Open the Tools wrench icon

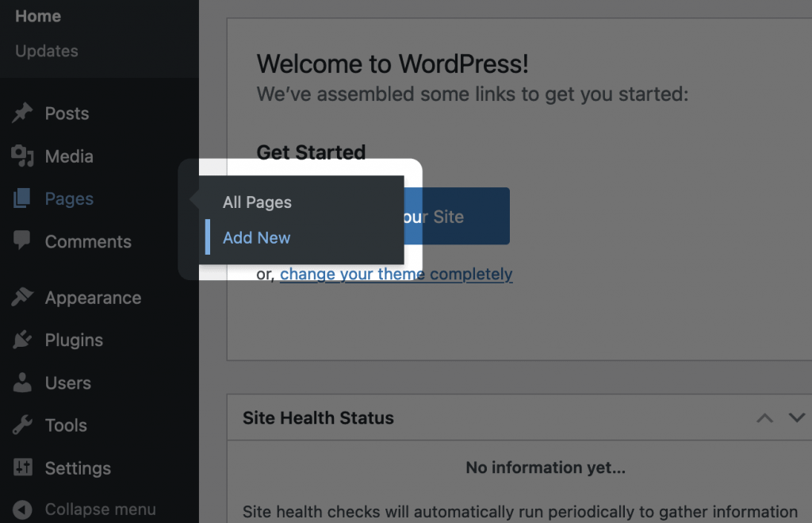pyautogui.click(x=22, y=425)
